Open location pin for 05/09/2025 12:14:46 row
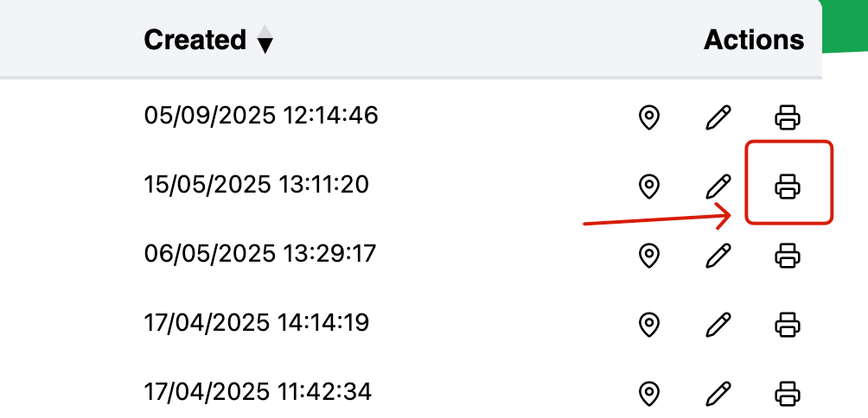Image resolution: width=868 pixels, height=418 pixels. tap(648, 117)
